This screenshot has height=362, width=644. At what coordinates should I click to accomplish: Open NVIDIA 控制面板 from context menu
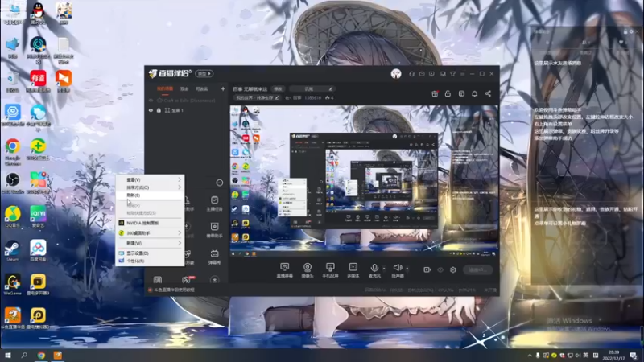[150, 223]
